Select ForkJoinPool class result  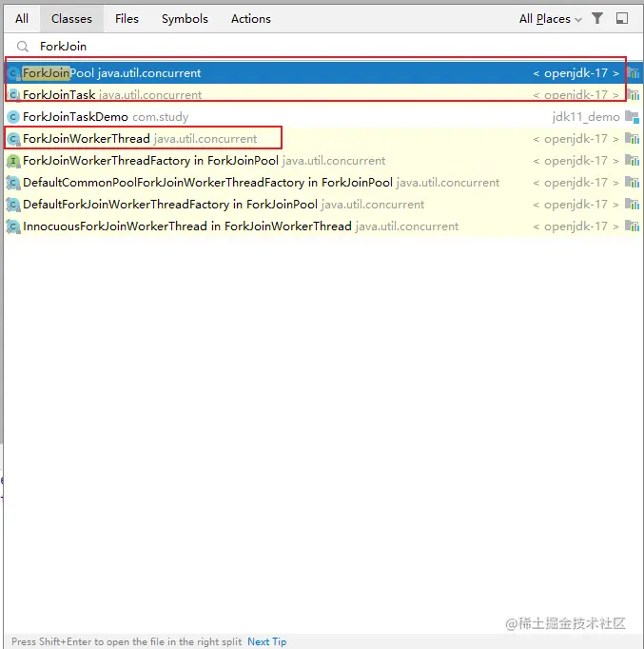tap(323, 73)
